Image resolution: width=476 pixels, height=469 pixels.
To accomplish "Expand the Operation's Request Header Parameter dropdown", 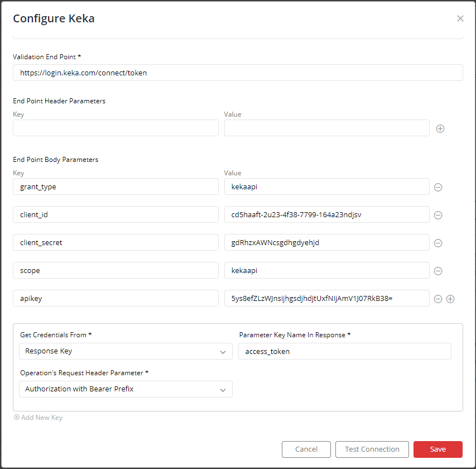I will [126, 389].
